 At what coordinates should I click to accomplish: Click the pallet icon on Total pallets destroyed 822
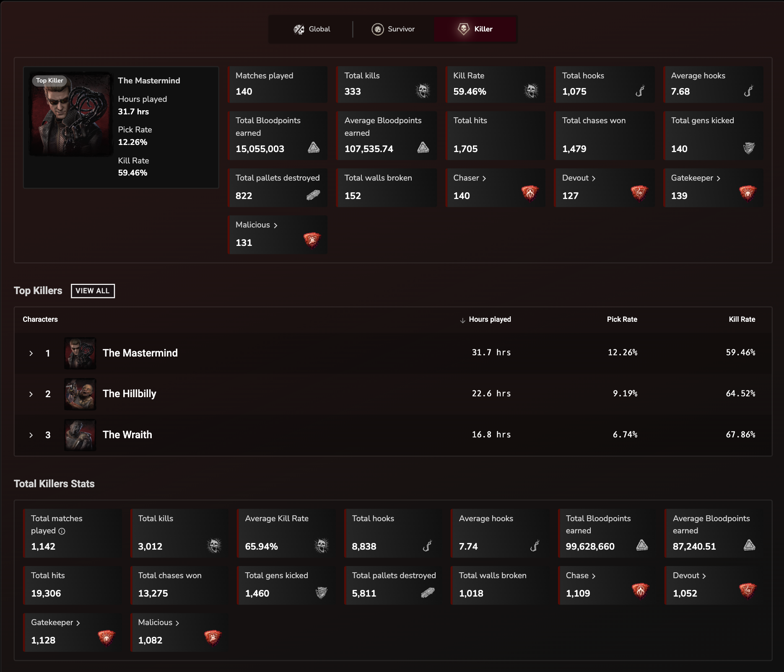pyautogui.click(x=313, y=195)
